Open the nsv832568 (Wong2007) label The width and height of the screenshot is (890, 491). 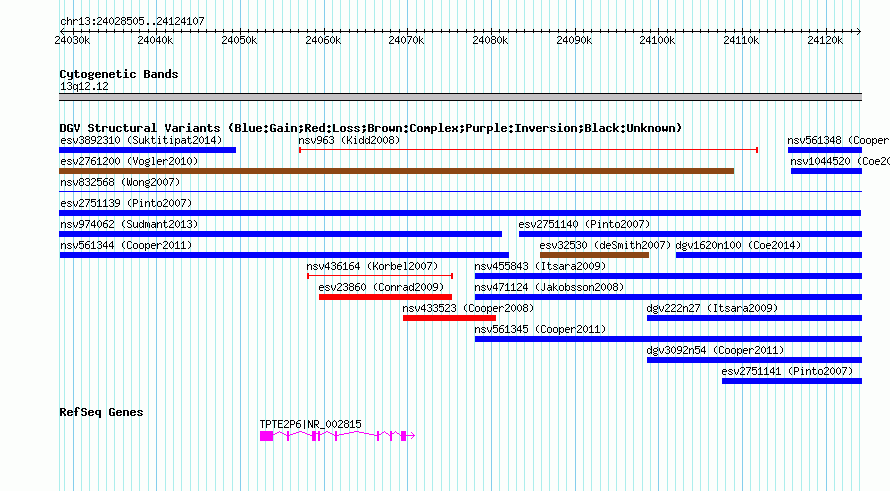pos(120,182)
